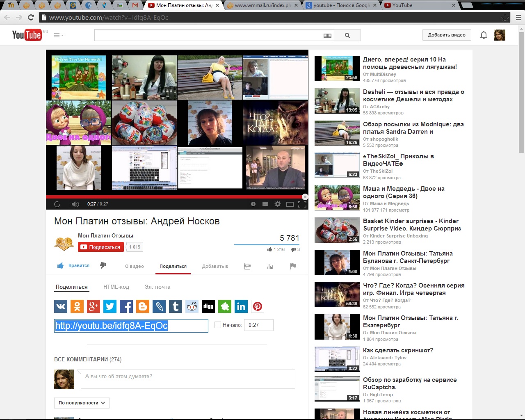Report the video with flag icon
The height and width of the screenshot is (420, 525).
point(293,266)
